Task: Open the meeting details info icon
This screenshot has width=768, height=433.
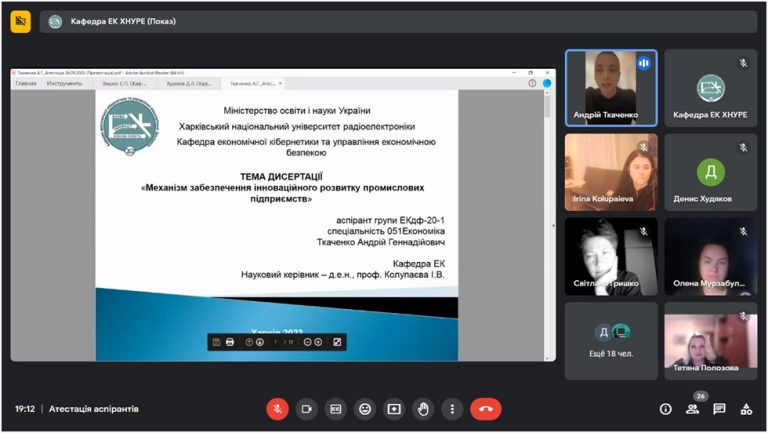Action: (665, 409)
